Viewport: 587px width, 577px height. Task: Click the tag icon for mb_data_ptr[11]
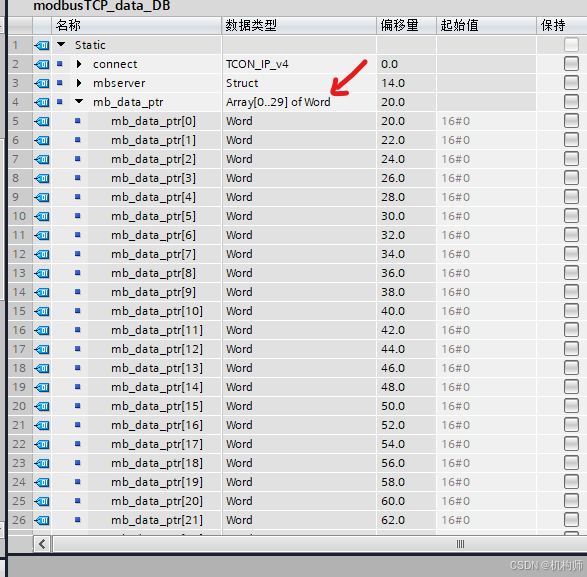(x=42, y=330)
